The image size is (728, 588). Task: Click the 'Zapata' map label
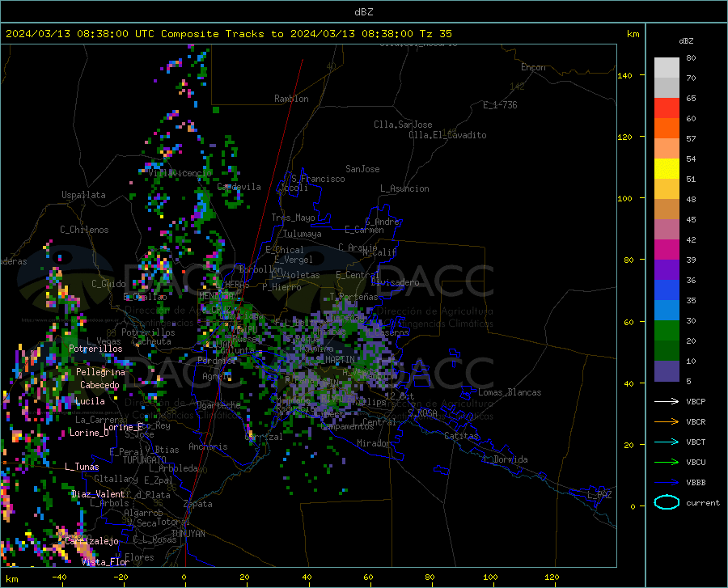tap(198, 504)
